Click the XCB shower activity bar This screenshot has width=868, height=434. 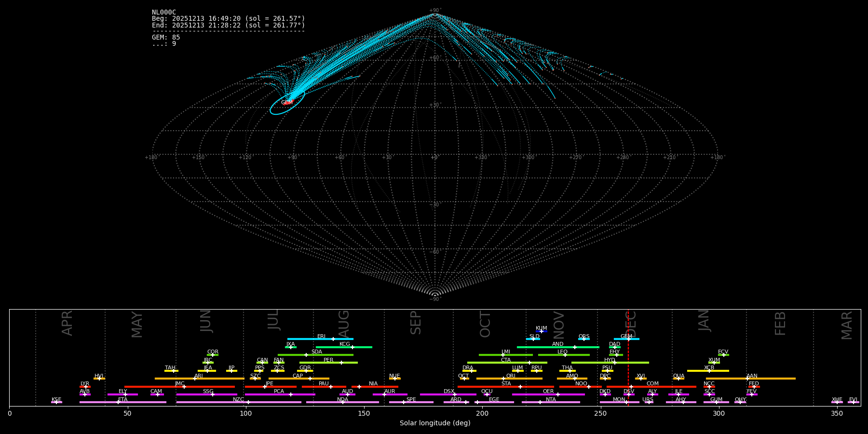(x=708, y=371)
